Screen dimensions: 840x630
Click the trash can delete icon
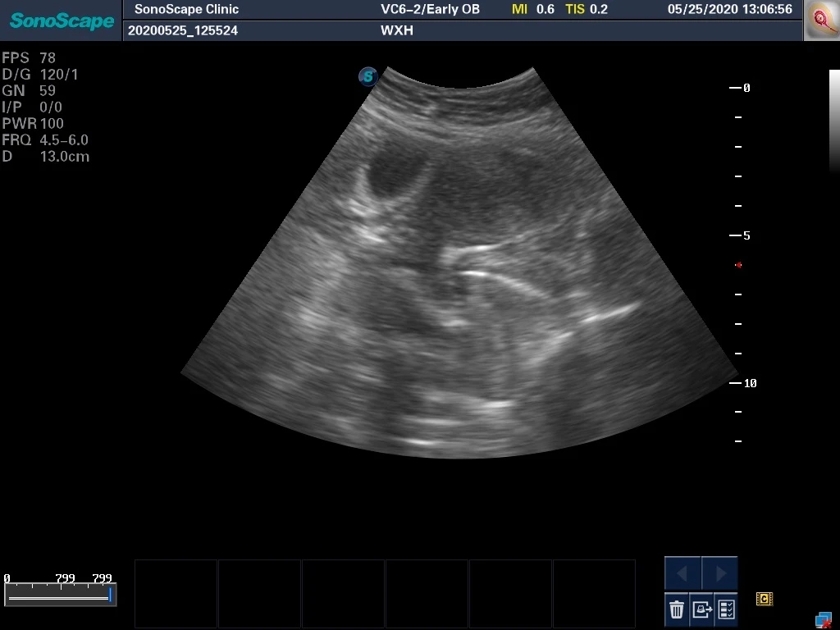(x=677, y=609)
